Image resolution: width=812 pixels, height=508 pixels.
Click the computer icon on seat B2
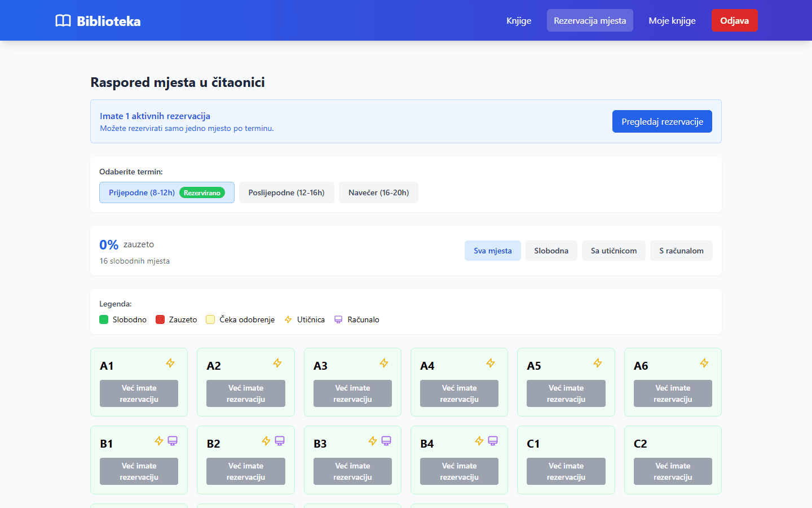point(280,441)
